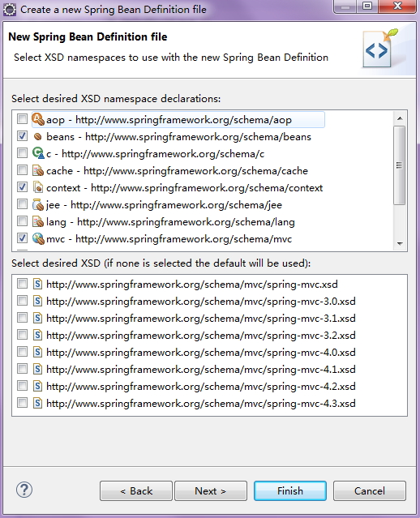This screenshot has width=420, height=518.
Task: Check the spring-mvc-3.2.xsd checkbox
Action: pyautogui.click(x=22, y=334)
